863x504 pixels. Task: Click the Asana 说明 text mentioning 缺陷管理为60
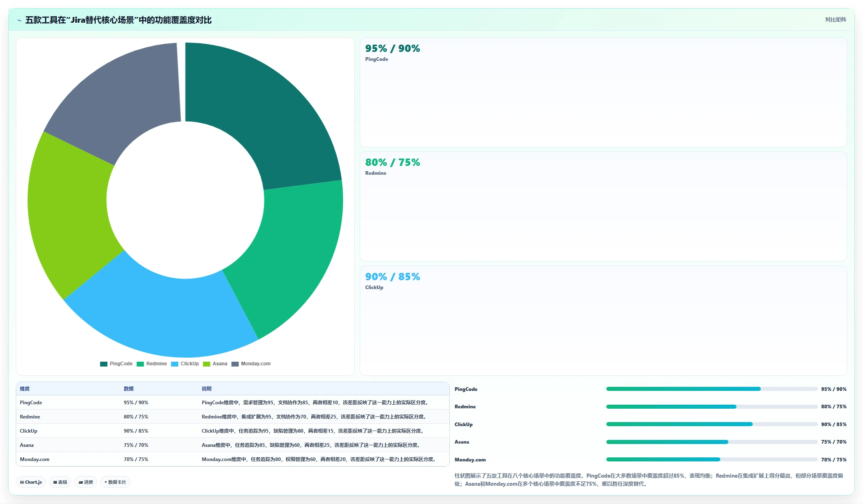coord(311,445)
